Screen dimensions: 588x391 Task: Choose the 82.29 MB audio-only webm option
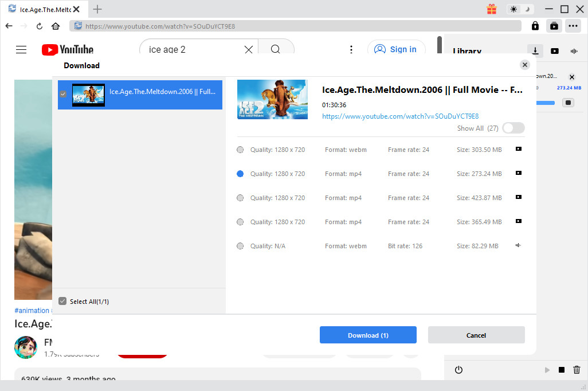point(240,246)
